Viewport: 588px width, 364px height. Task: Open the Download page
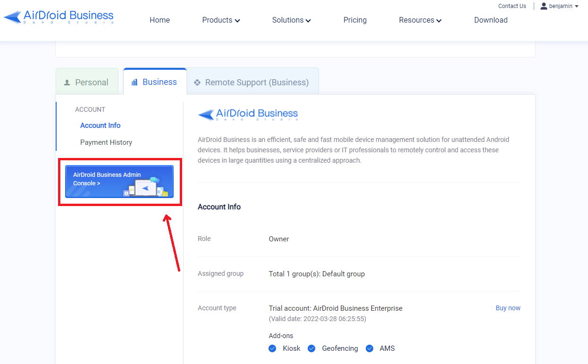point(491,20)
